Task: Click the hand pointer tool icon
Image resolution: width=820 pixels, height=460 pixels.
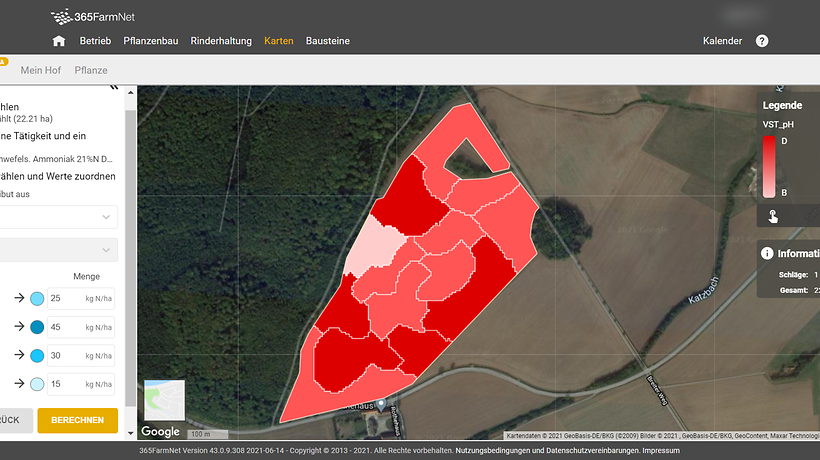Action: (x=773, y=217)
